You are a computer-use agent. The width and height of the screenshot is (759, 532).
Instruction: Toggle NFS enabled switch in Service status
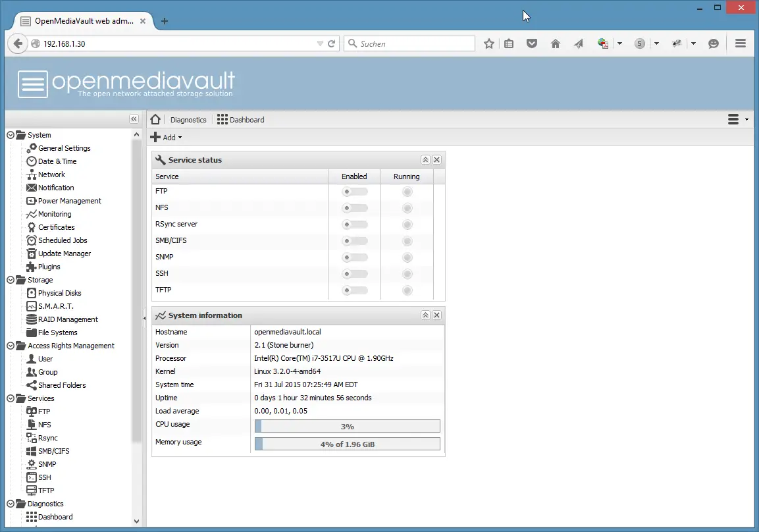point(355,208)
